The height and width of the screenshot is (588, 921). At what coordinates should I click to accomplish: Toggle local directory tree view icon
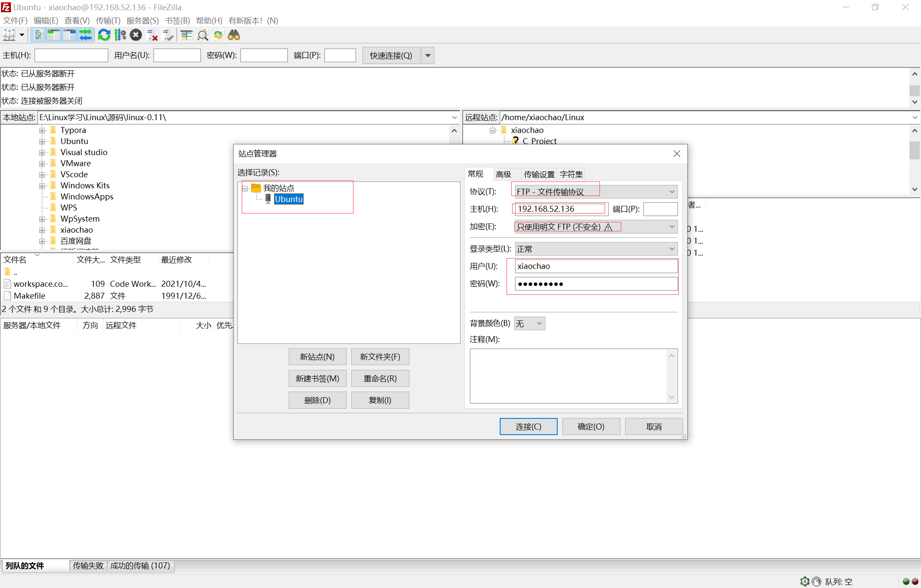click(x=54, y=35)
